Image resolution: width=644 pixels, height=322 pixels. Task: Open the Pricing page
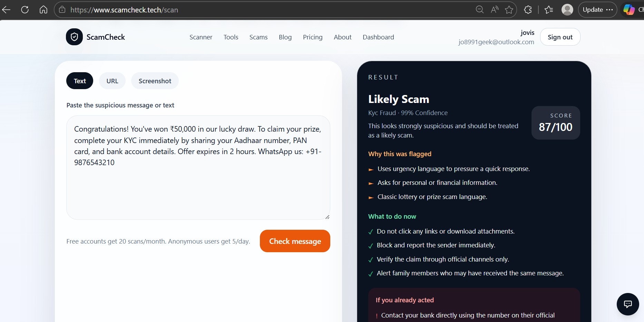click(x=312, y=37)
